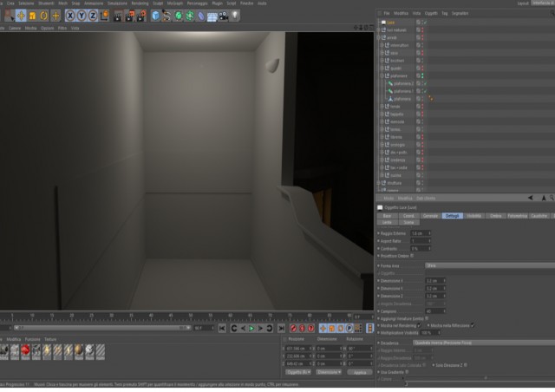Select the Rotate tool icon

(x=44, y=16)
